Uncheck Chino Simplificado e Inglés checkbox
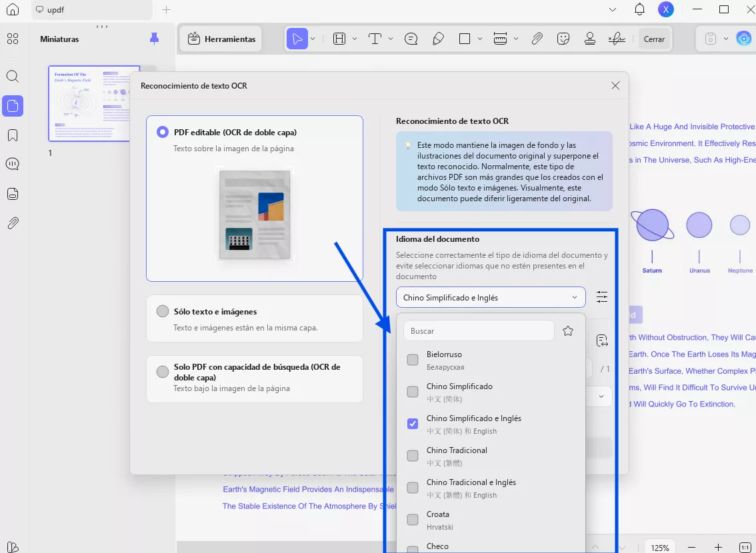 pos(413,424)
